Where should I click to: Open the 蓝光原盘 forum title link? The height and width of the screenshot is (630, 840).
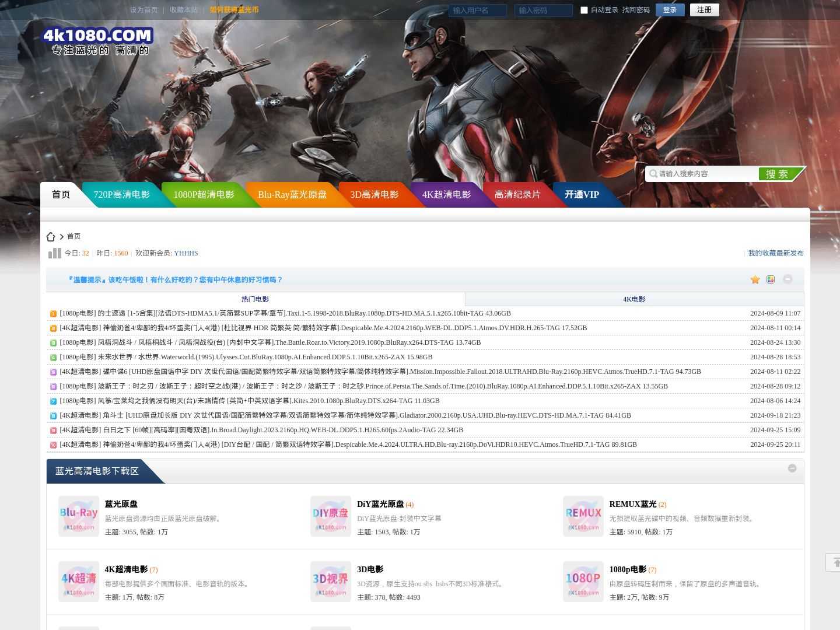tap(121, 504)
